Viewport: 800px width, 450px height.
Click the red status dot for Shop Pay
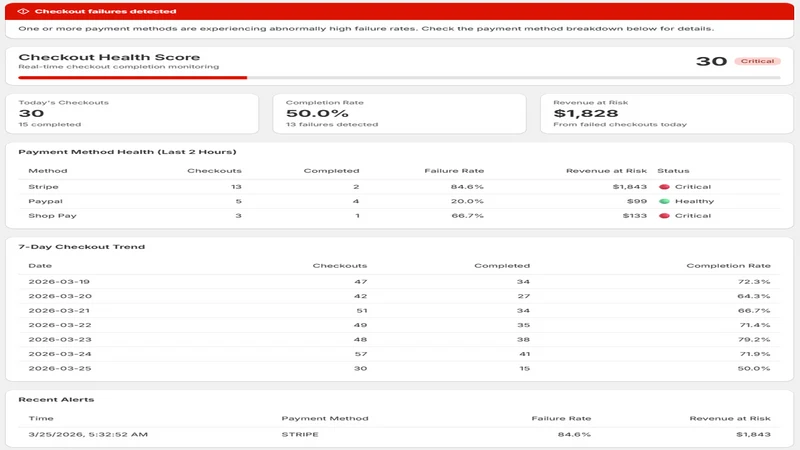(x=664, y=215)
